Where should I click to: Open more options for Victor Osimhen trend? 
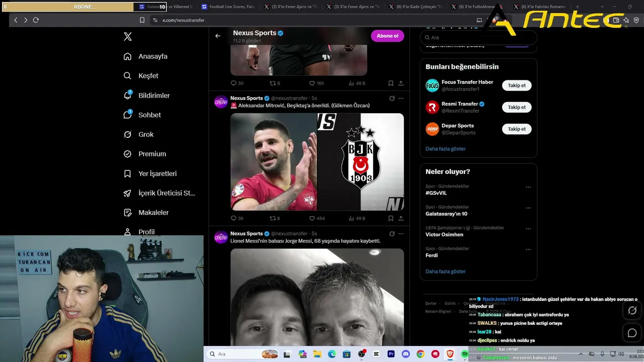point(528,228)
